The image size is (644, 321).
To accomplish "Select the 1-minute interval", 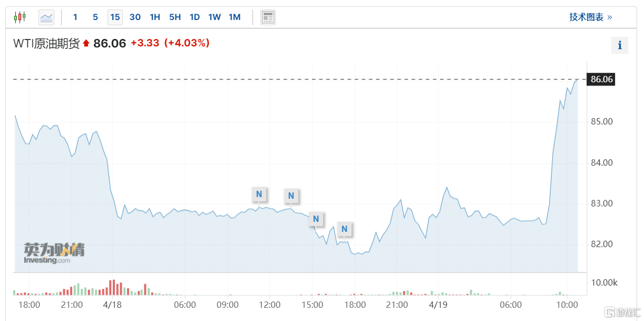I will [x=75, y=17].
